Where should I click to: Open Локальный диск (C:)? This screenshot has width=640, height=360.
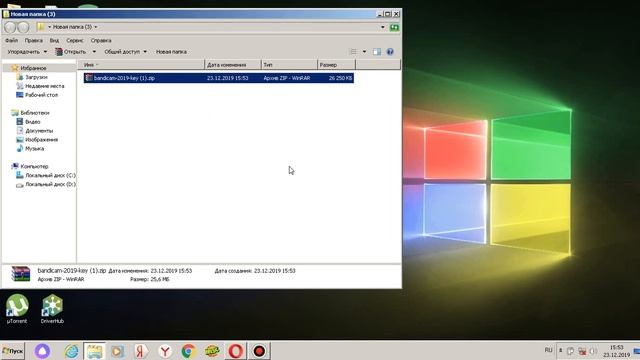(50, 176)
